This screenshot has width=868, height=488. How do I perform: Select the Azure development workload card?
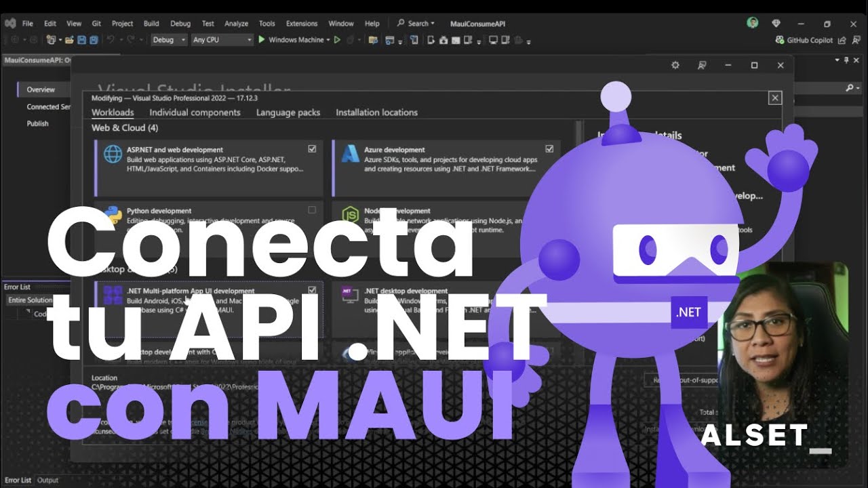446,168
